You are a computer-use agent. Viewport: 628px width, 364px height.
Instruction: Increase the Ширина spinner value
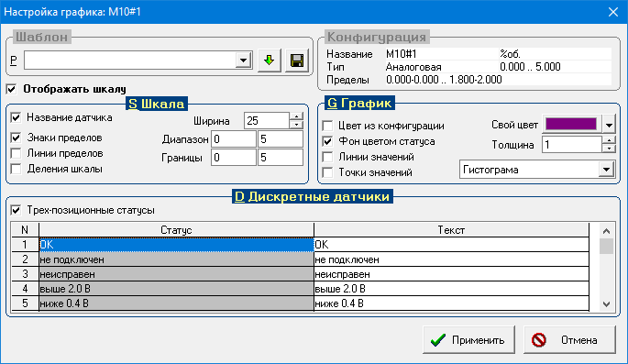tap(296, 116)
